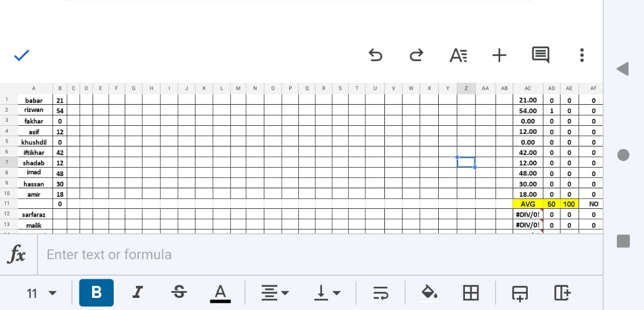Open the text format options icon
Image resolution: width=644 pixels, height=310 pixels.
(x=458, y=55)
